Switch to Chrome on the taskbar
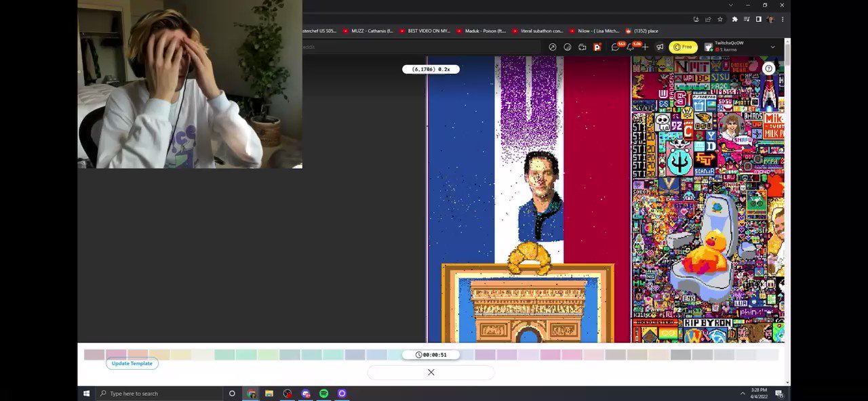This screenshot has width=868, height=401. (x=251, y=393)
